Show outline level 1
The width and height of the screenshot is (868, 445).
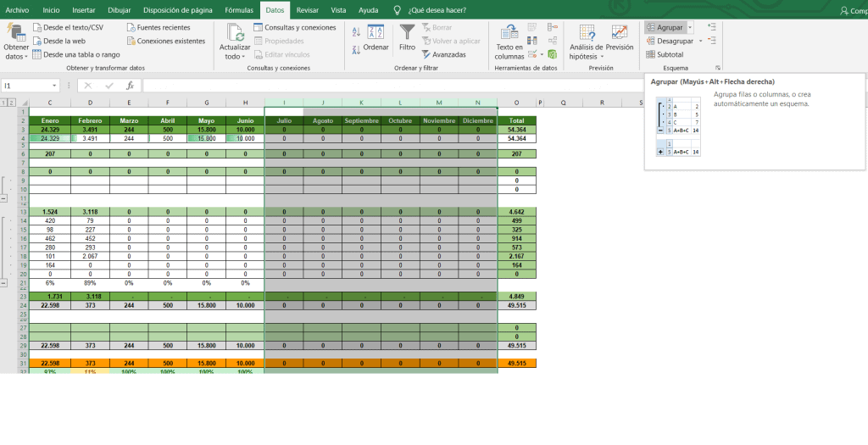(x=3, y=103)
